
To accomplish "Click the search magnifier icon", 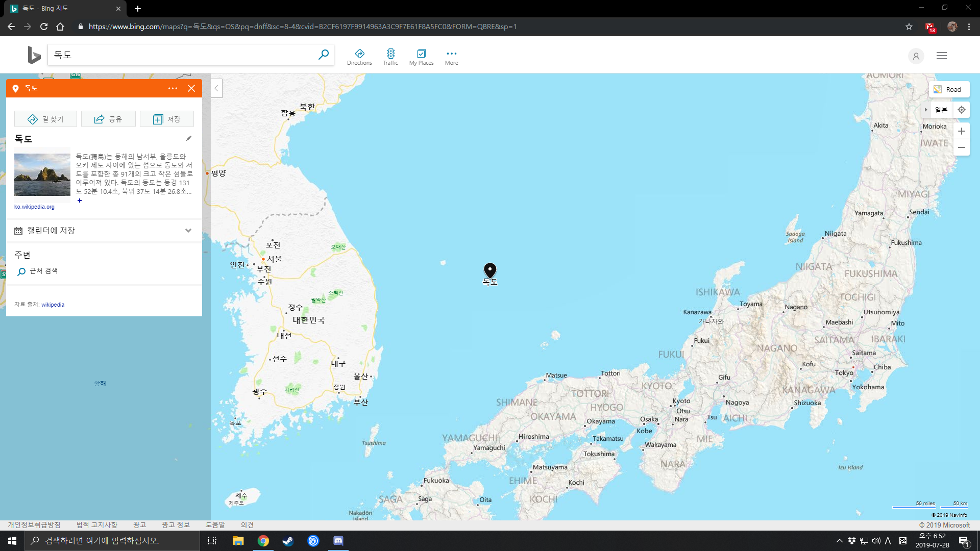I will pos(323,55).
